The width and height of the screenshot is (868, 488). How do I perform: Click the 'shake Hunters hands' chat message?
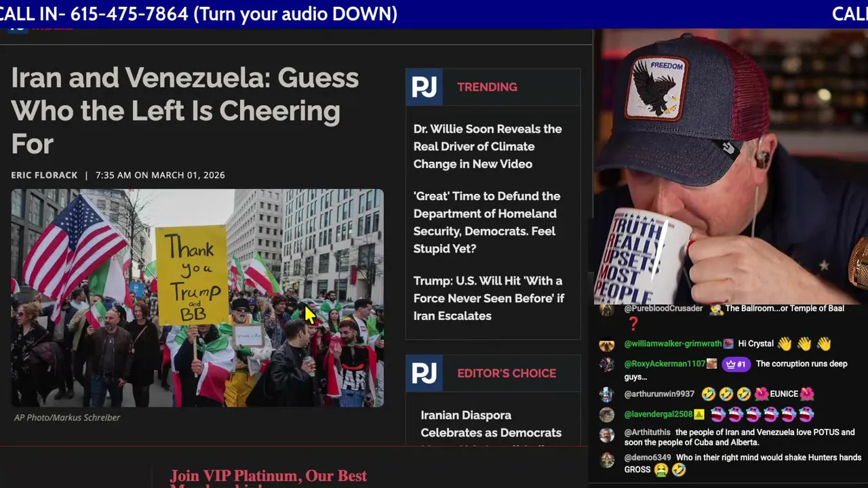pos(743,464)
